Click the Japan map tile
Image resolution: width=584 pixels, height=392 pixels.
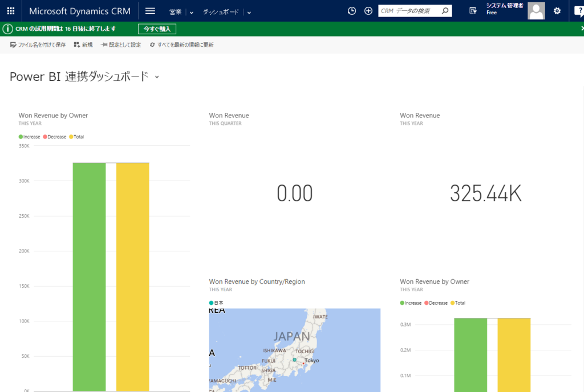(x=295, y=350)
